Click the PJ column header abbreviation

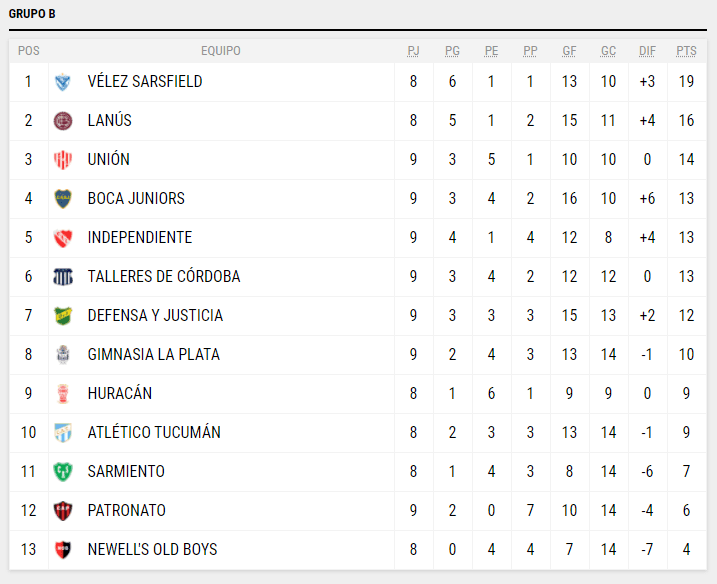tap(414, 51)
